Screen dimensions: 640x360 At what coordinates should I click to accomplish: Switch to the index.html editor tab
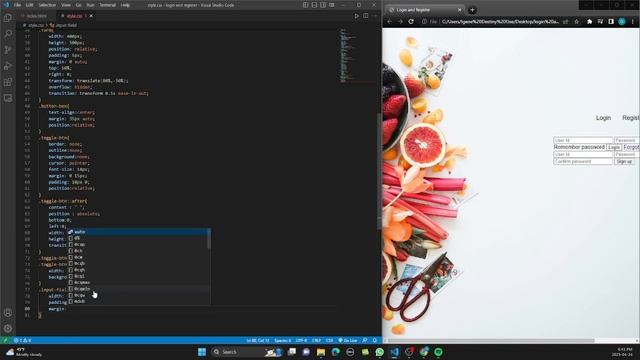coord(37,16)
